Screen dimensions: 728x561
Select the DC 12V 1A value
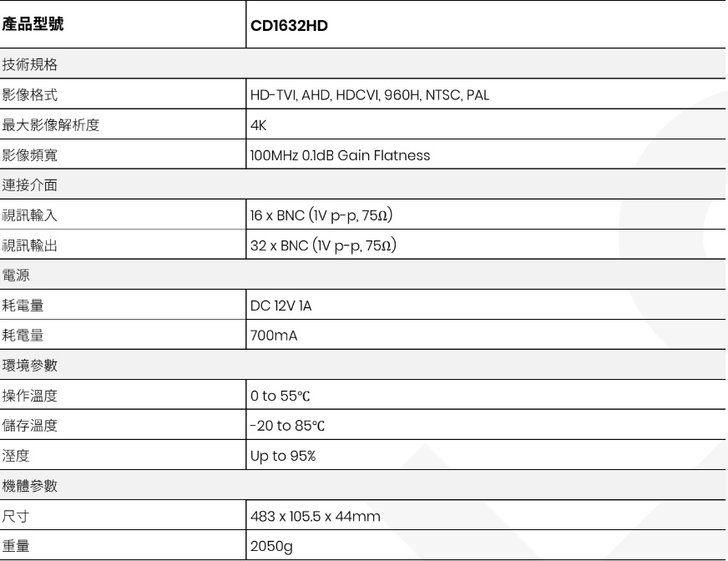(281, 306)
